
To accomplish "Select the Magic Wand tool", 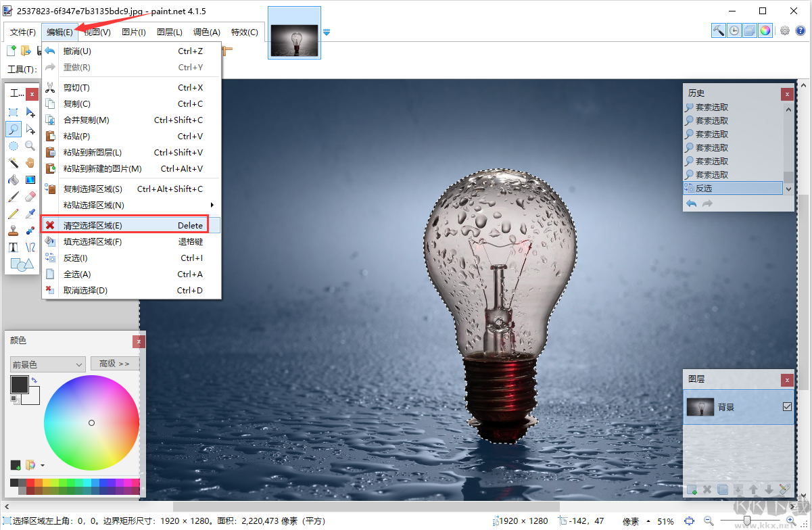I will (x=14, y=162).
